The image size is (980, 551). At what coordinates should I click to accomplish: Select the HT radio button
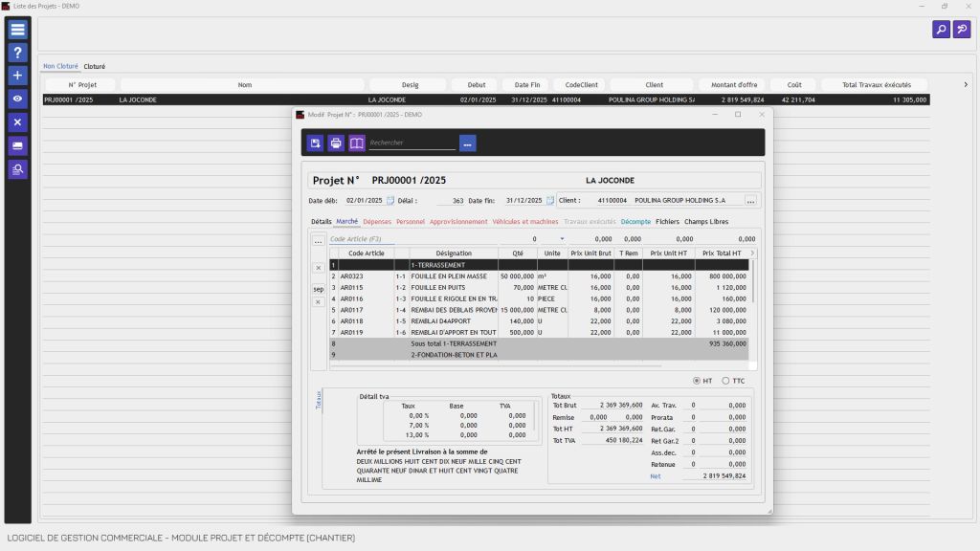click(697, 381)
